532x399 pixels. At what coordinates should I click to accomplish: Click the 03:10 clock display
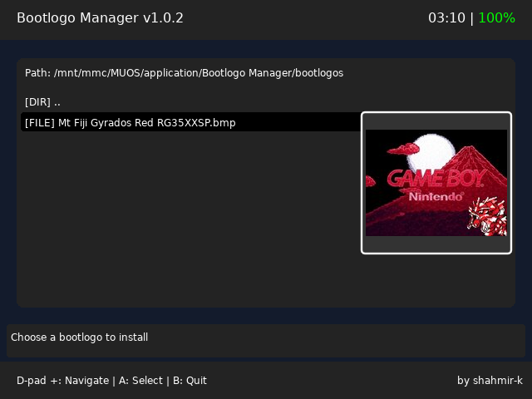(446, 18)
